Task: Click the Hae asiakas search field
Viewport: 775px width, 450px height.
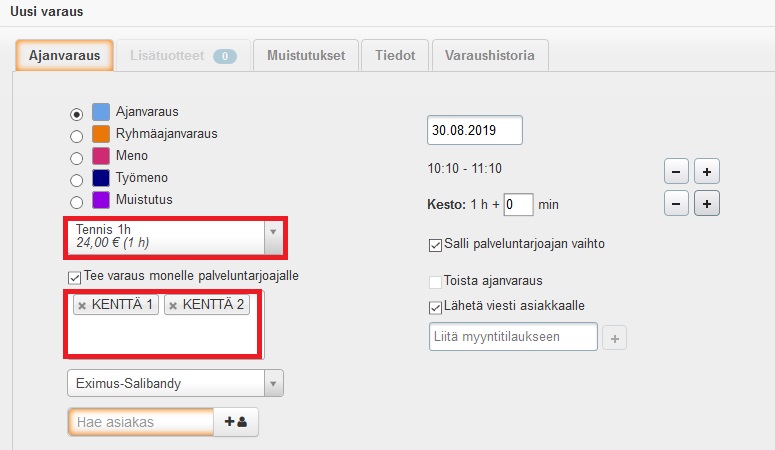Action: 141,422
